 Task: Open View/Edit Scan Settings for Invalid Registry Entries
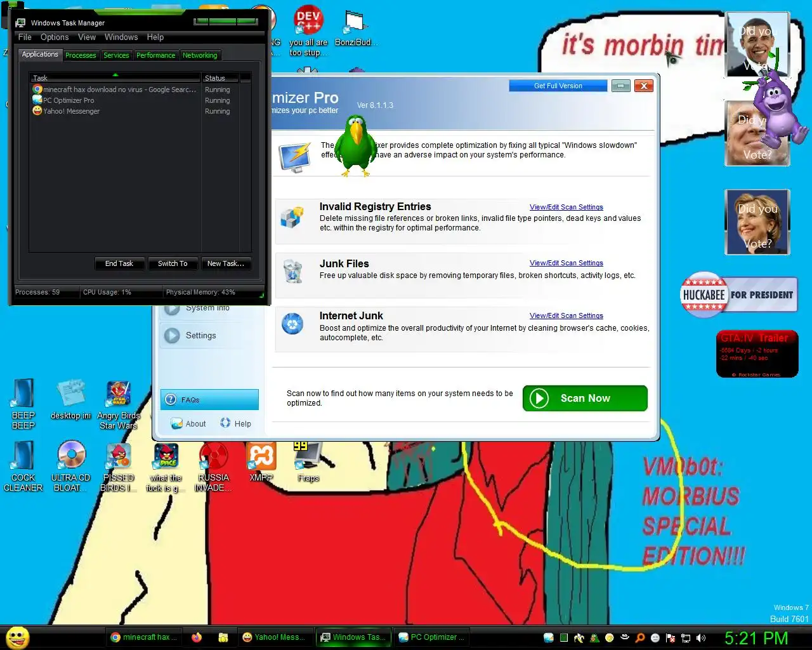[x=566, y=207]
